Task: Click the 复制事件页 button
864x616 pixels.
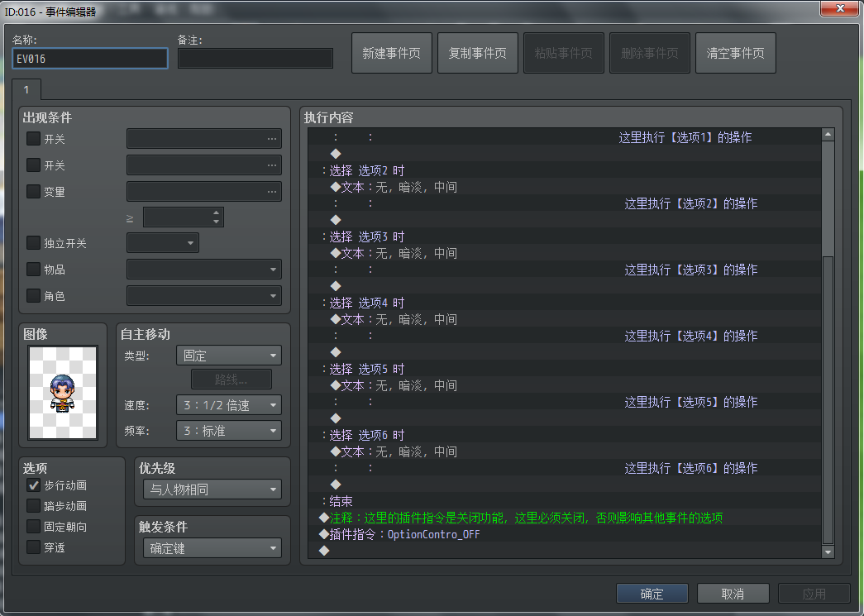Action: [477, 53]
